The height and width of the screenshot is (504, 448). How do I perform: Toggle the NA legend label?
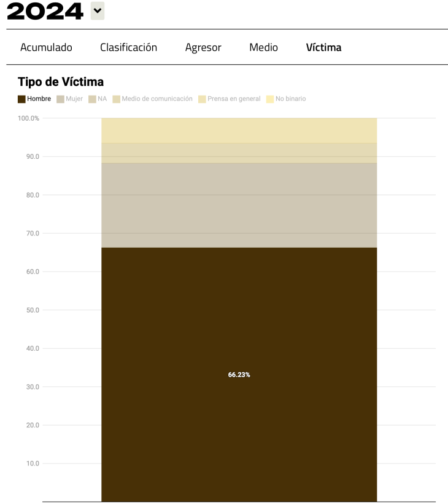tap(102, 99)
